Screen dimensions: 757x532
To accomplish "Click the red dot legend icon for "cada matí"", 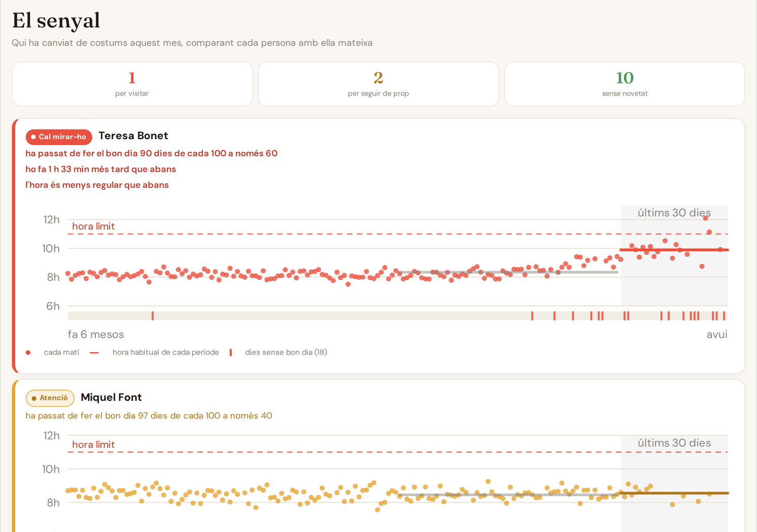I will pyautogui.click(x=28, y=352).
